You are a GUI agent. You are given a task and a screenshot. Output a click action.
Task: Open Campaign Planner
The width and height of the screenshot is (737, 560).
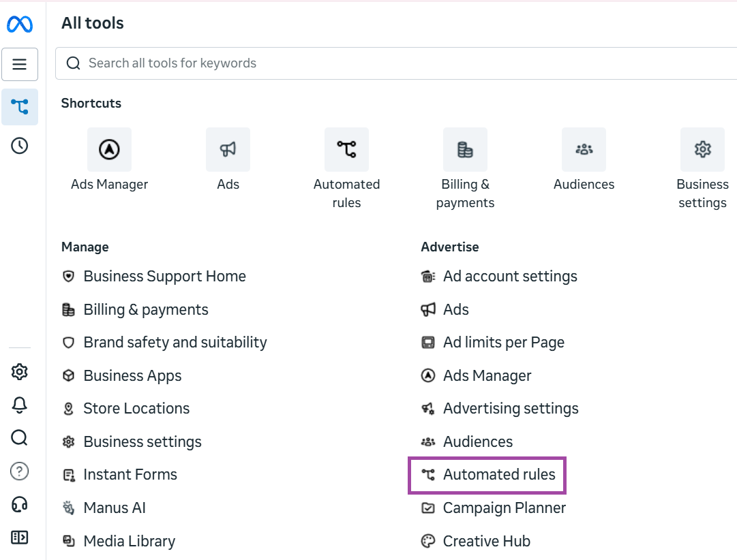504,508
